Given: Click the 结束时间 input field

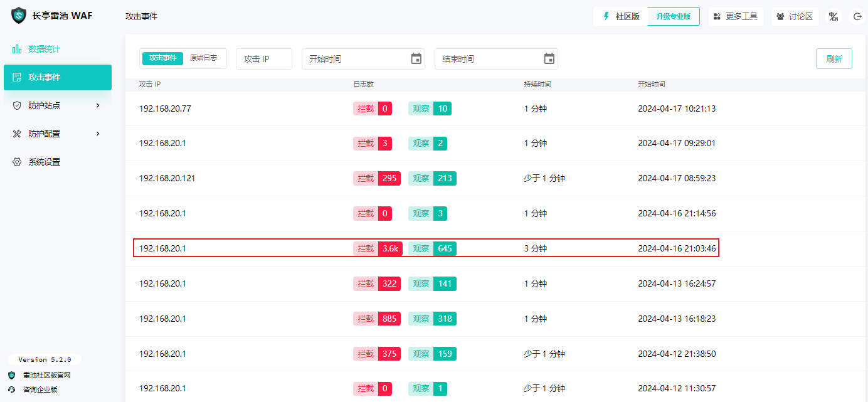Looking at the screenshot, I should 496,58.
